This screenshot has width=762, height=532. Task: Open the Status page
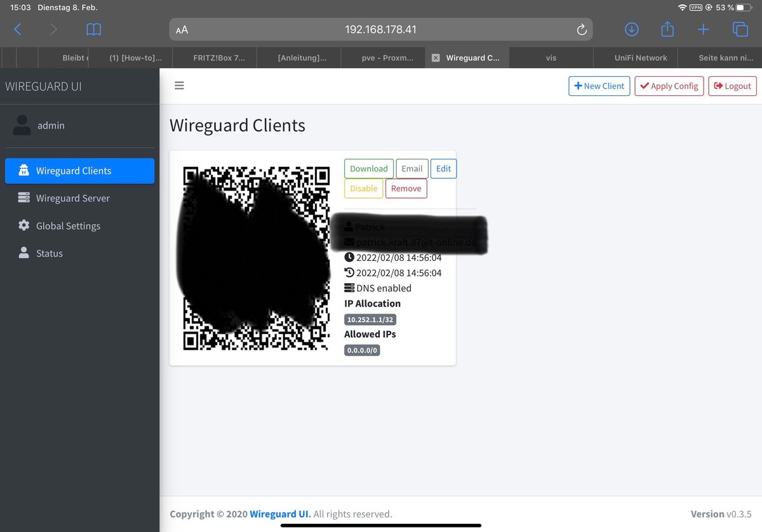tap(79, 253)
